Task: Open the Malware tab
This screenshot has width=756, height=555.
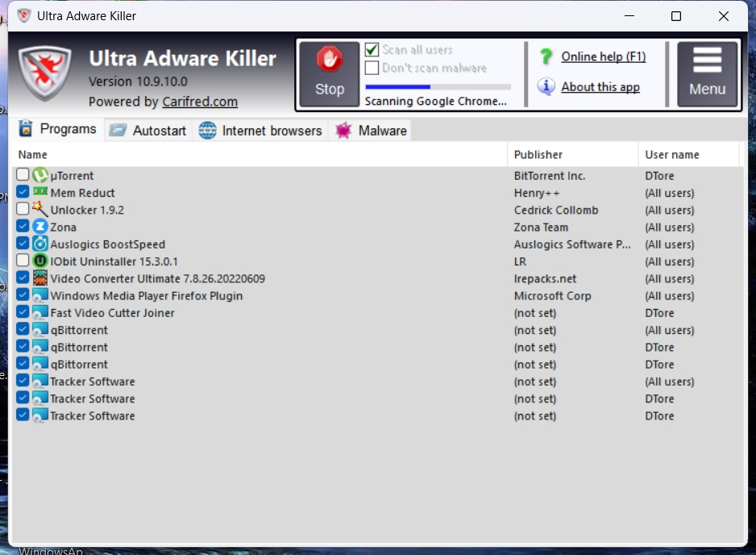Action: click(370, 131)
